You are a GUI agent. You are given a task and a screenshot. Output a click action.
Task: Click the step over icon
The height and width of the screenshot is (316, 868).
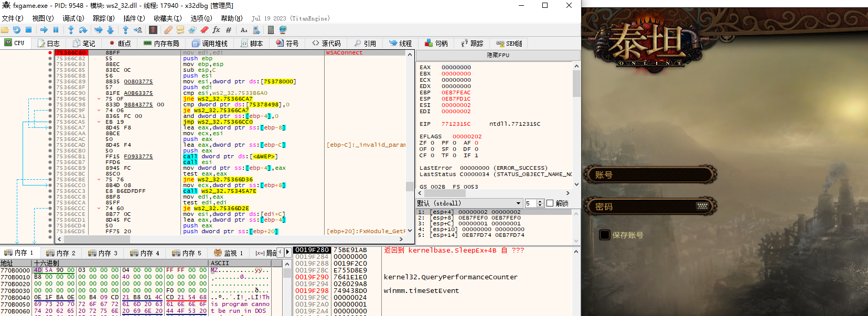(82, 30)
